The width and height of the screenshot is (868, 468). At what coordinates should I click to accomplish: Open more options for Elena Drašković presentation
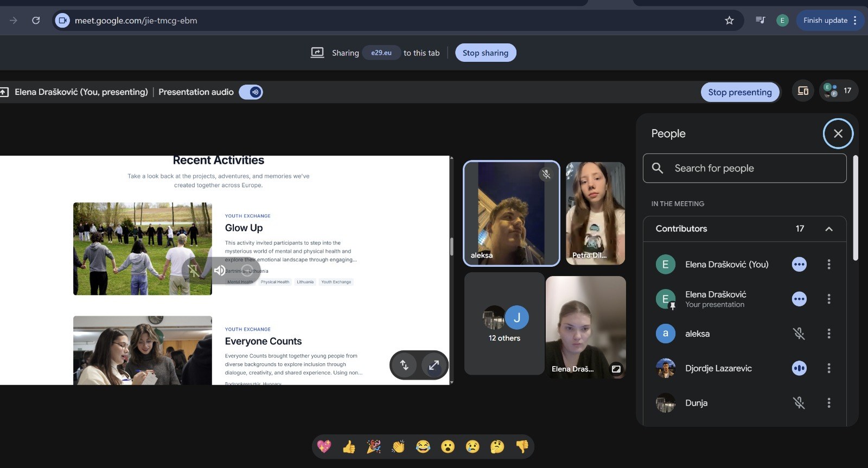(828, 299)
